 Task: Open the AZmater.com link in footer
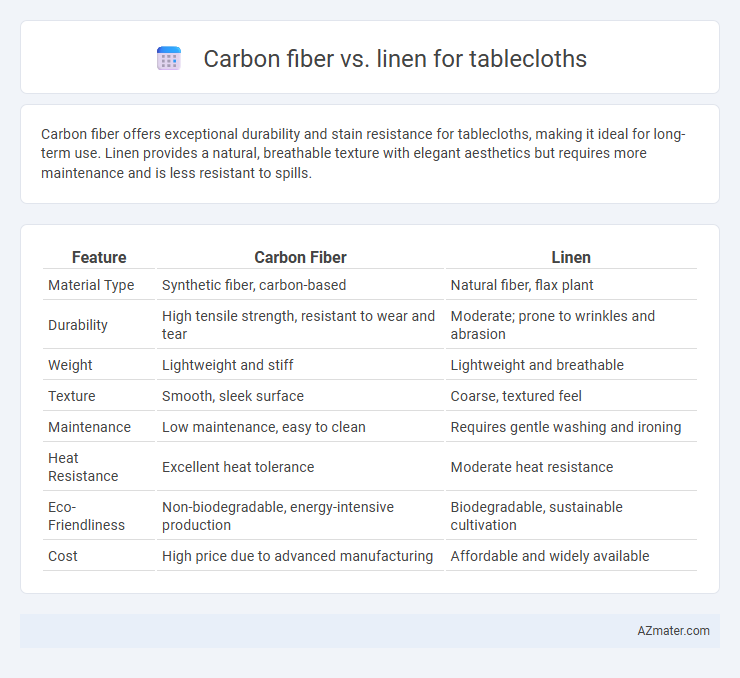[x=673, y=631]
